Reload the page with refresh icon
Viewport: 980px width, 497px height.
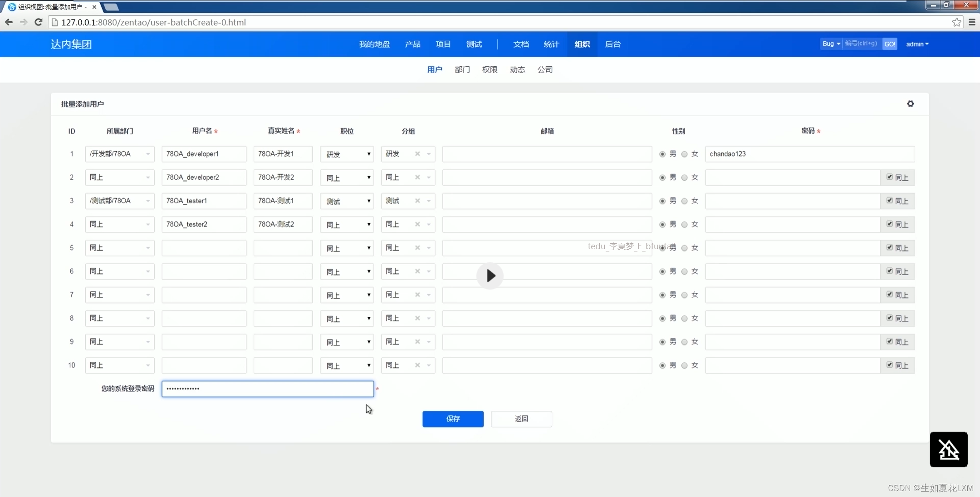click(x=39, y=22)
